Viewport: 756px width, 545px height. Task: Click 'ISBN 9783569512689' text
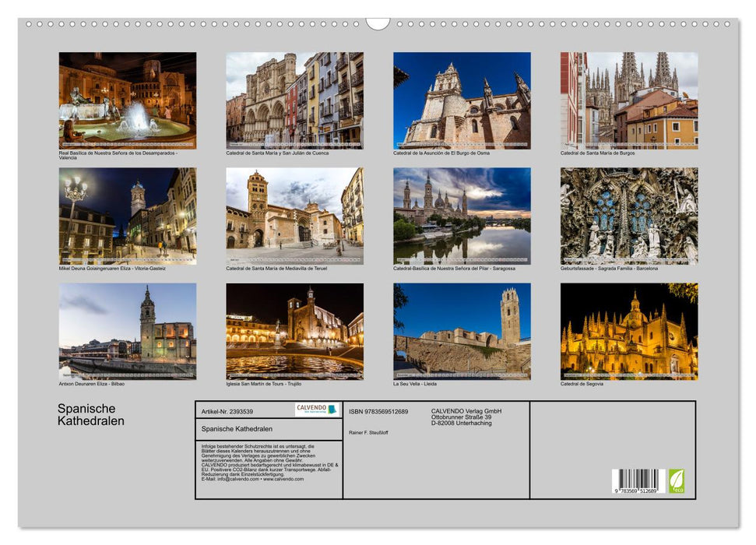click(378, 411)
